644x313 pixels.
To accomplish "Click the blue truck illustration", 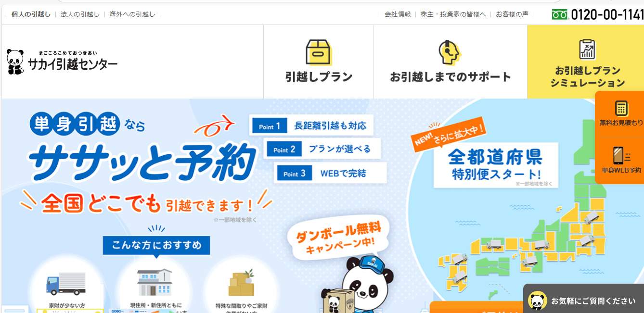I will (x=66, y=284).
